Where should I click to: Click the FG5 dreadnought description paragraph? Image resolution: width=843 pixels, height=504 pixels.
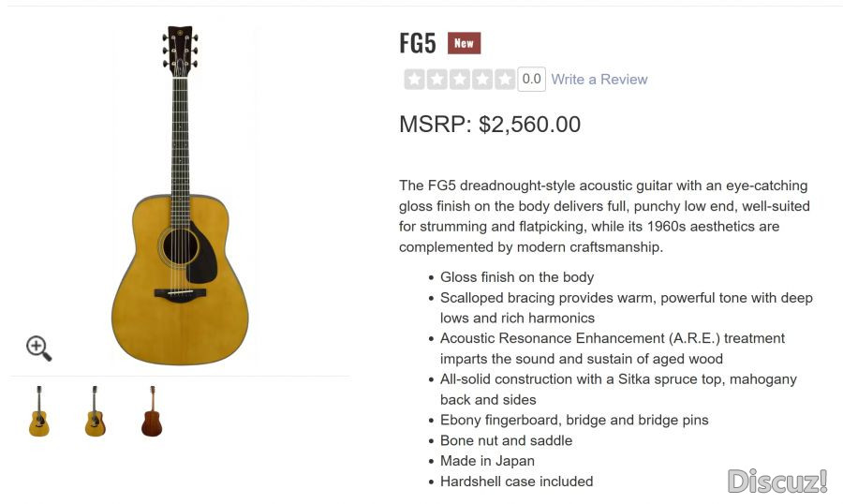[603, 216]
